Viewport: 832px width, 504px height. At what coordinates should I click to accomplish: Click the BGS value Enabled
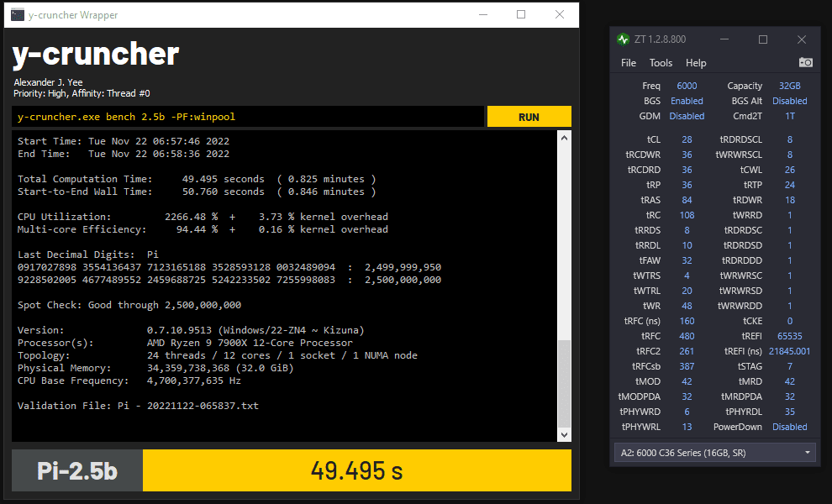point(687,101)
